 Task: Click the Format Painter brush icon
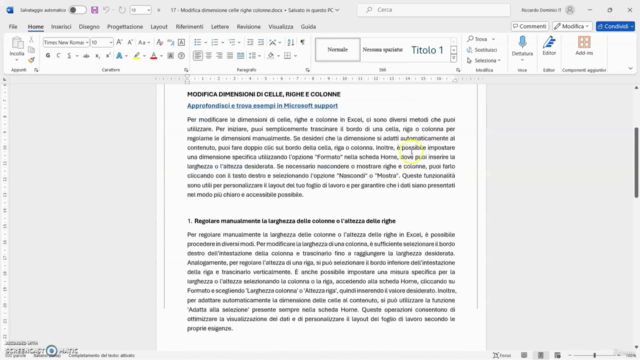(x=31, y=60)
